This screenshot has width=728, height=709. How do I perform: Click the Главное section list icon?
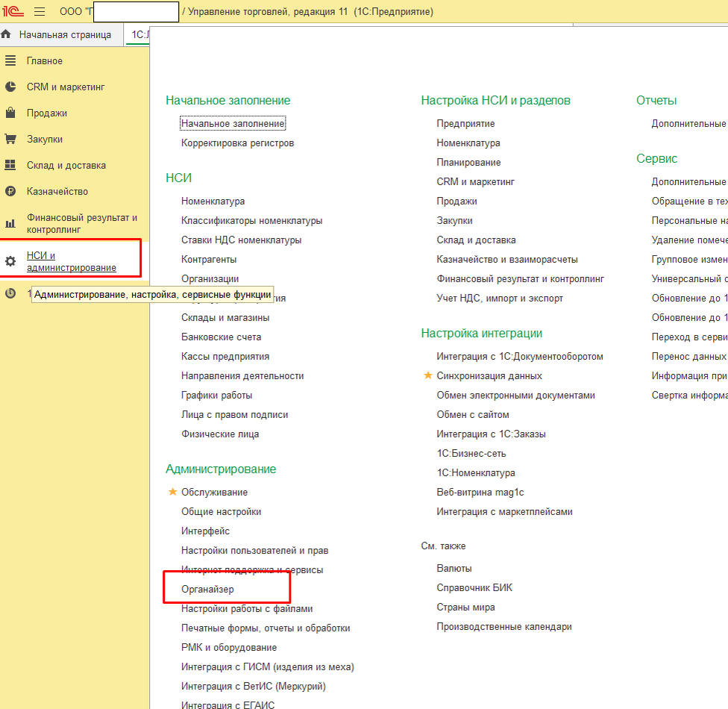pyautogui.click(x=10, y=61)
